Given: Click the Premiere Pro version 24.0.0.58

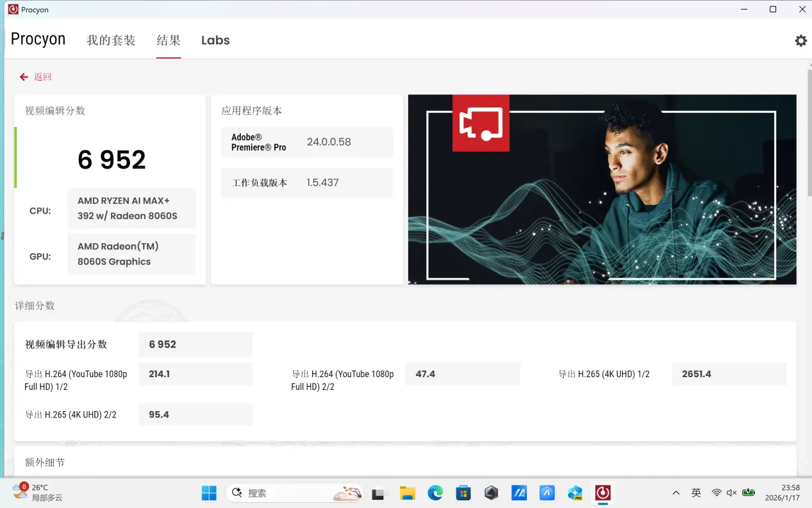Looking at the screenshot, I should 329,142.
